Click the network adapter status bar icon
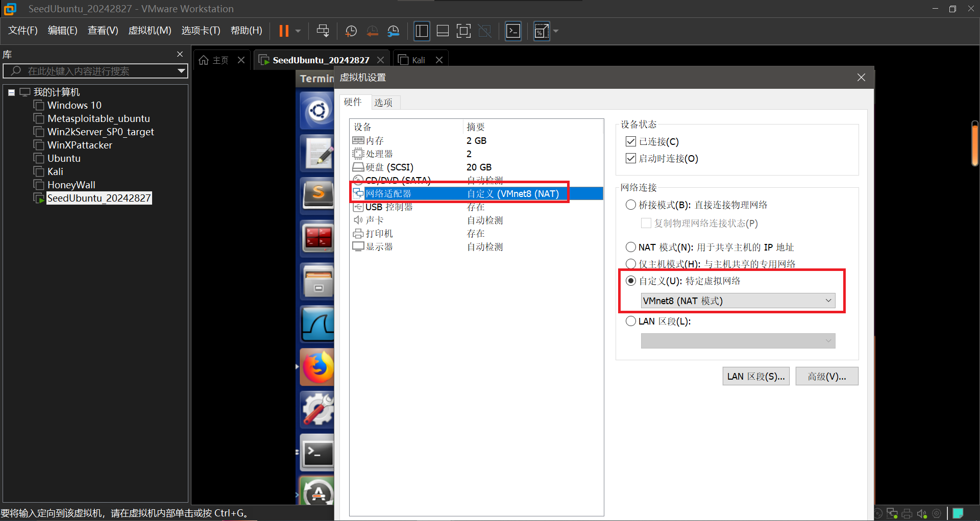The height and width of the screenshot is (521, 980). click(x=892, y=513)
